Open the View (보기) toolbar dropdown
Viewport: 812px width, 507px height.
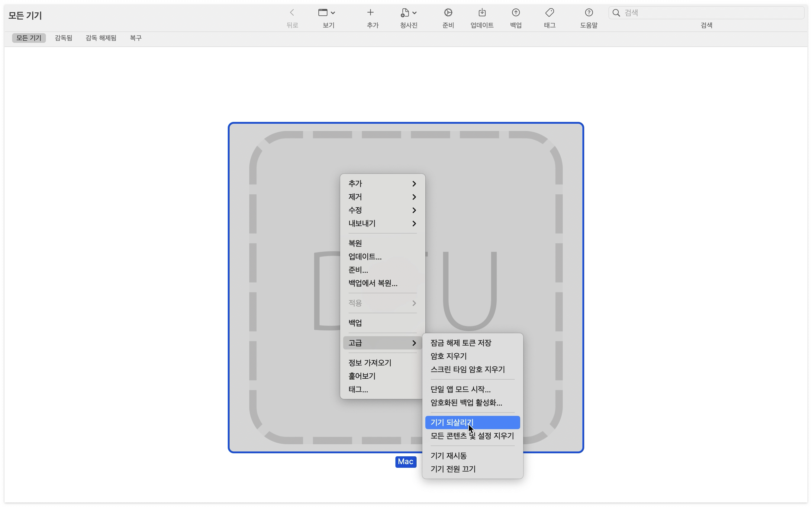coord(327,13)
